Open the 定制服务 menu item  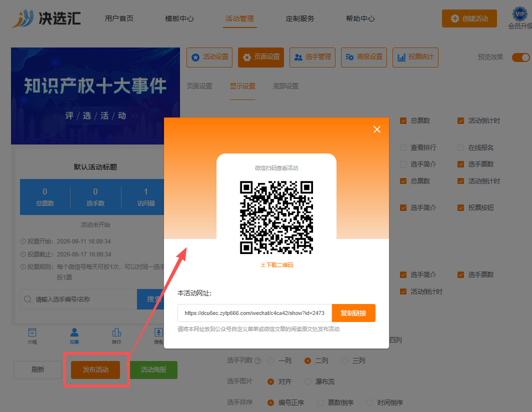[300, 18]
